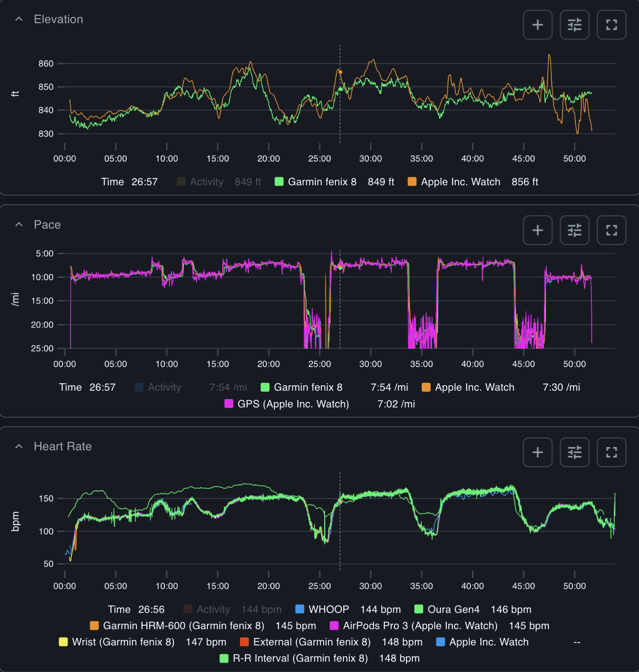Expand the Heart Rate chart to fullscreen

coord(611,452)
